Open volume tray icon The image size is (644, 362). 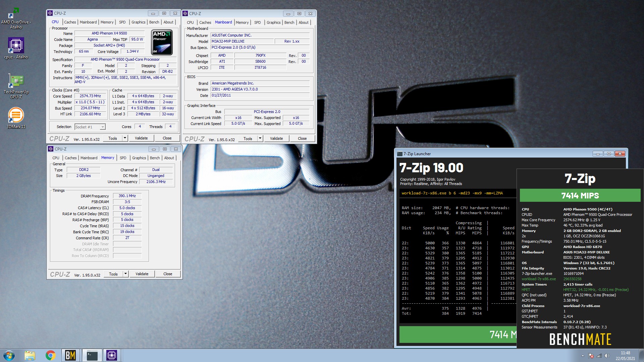(x=607, y=356)
